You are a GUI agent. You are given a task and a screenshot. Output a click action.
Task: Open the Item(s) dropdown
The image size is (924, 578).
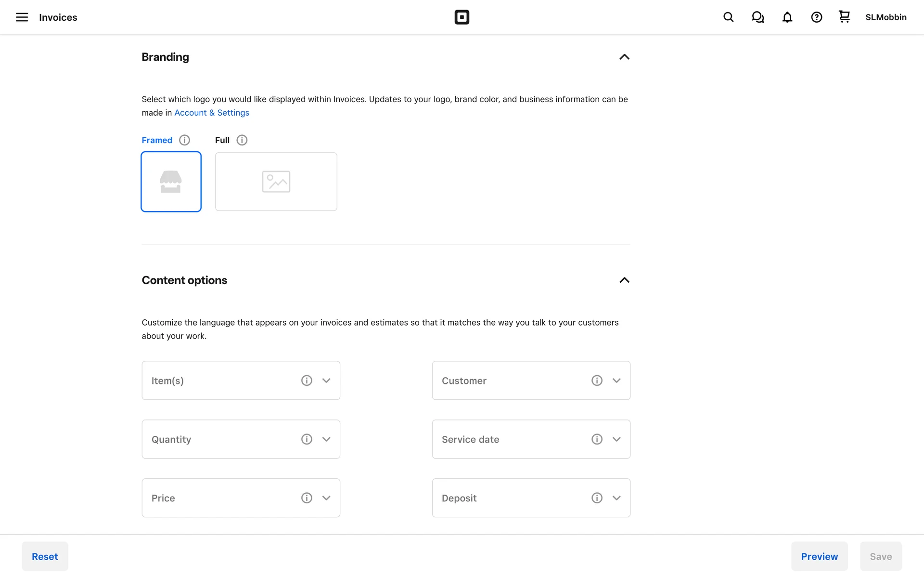[x=326, y=381]
